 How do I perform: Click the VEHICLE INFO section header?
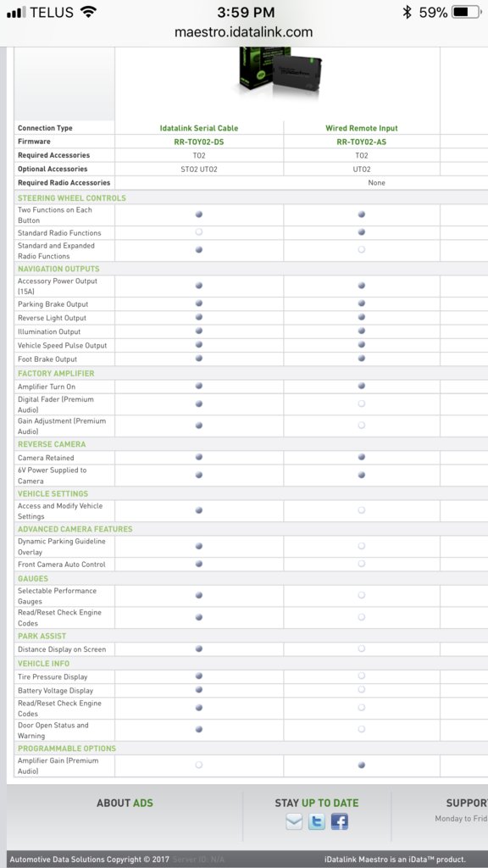[44, 664]
